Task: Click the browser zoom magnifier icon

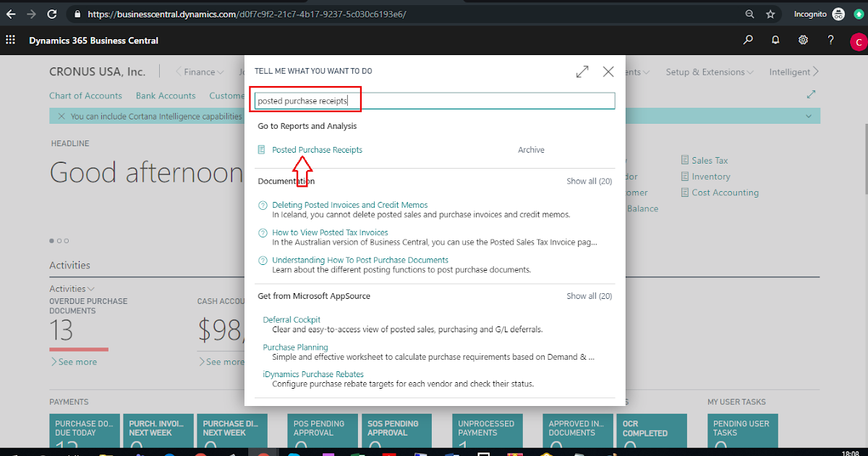Action: [750, 14]
